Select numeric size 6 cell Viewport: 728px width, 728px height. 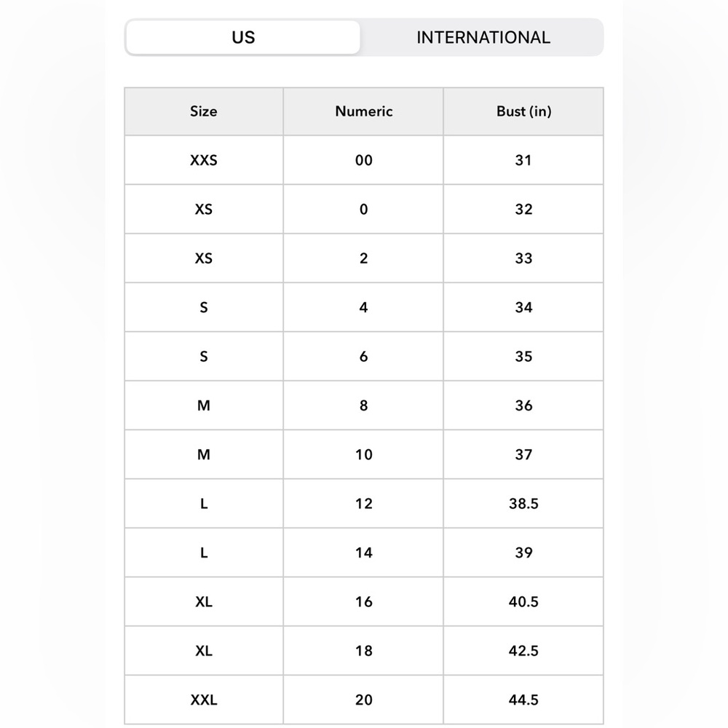coord(363,356)
